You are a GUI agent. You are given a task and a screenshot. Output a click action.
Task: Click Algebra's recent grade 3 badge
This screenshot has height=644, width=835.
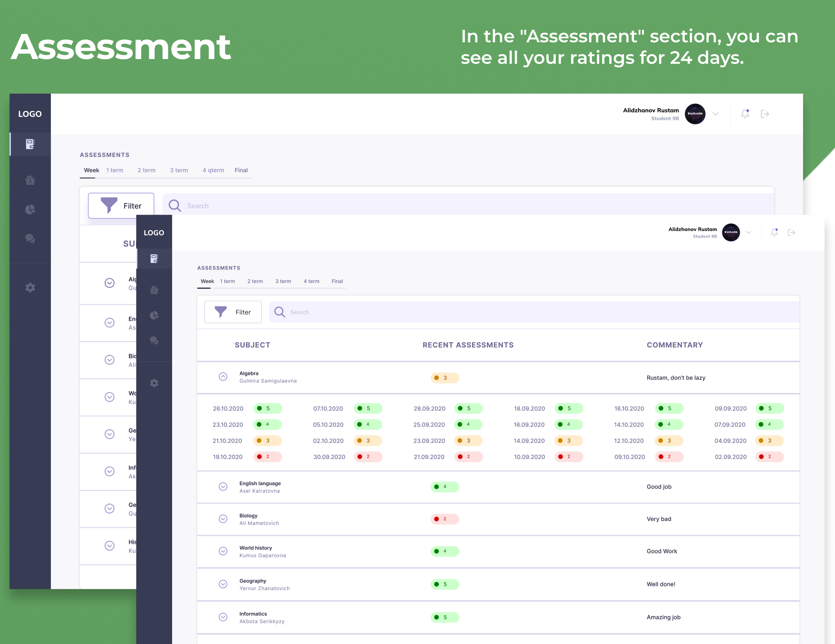point(445,378)
